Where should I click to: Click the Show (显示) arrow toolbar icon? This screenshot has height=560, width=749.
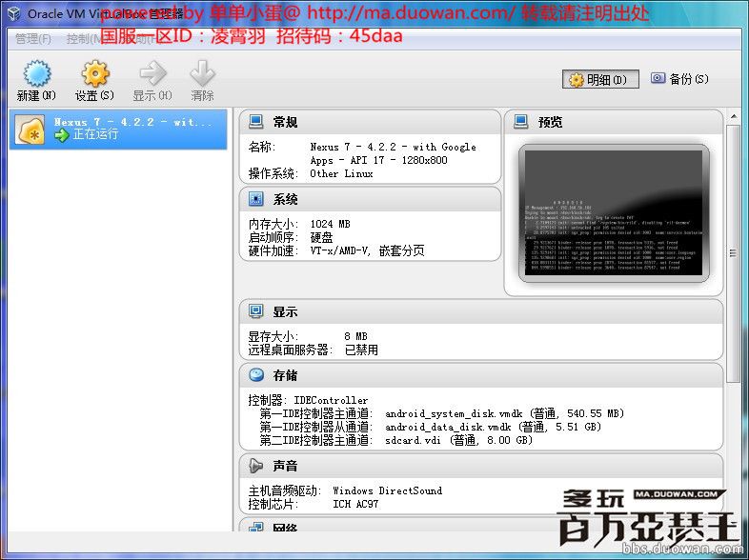(x=152, y=74)
